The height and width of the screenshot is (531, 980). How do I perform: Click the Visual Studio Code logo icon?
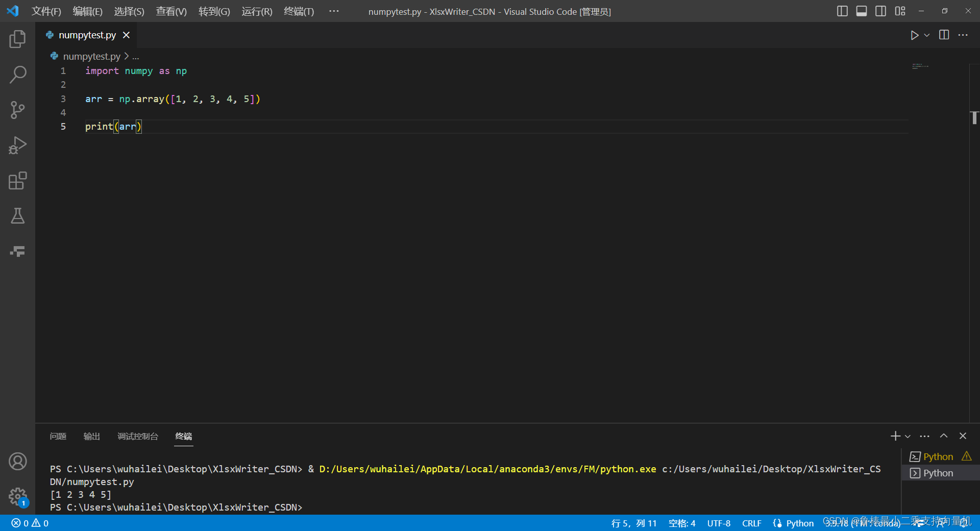13,11
